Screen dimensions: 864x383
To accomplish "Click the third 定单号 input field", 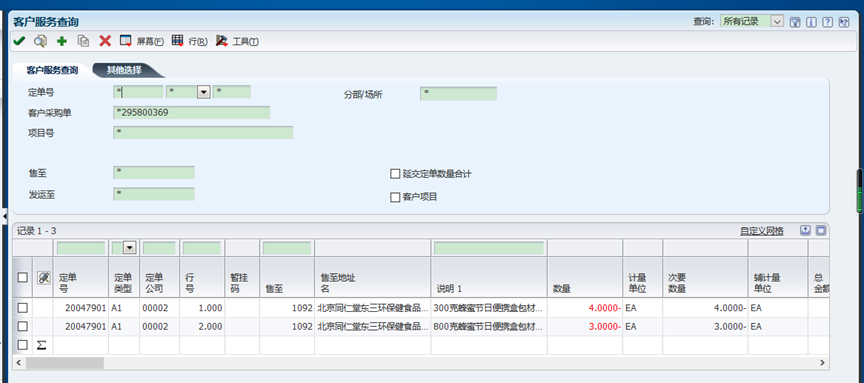I will click(232, 92).
